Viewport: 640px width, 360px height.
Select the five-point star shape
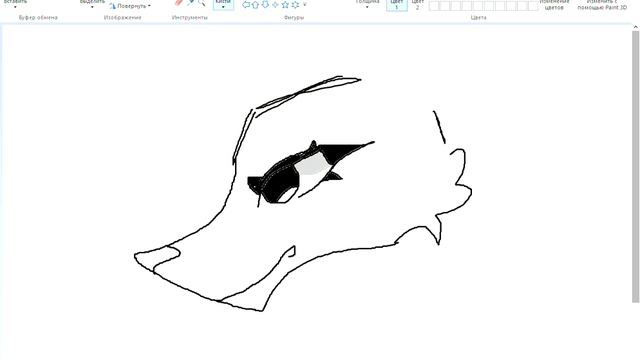[285, 5]
